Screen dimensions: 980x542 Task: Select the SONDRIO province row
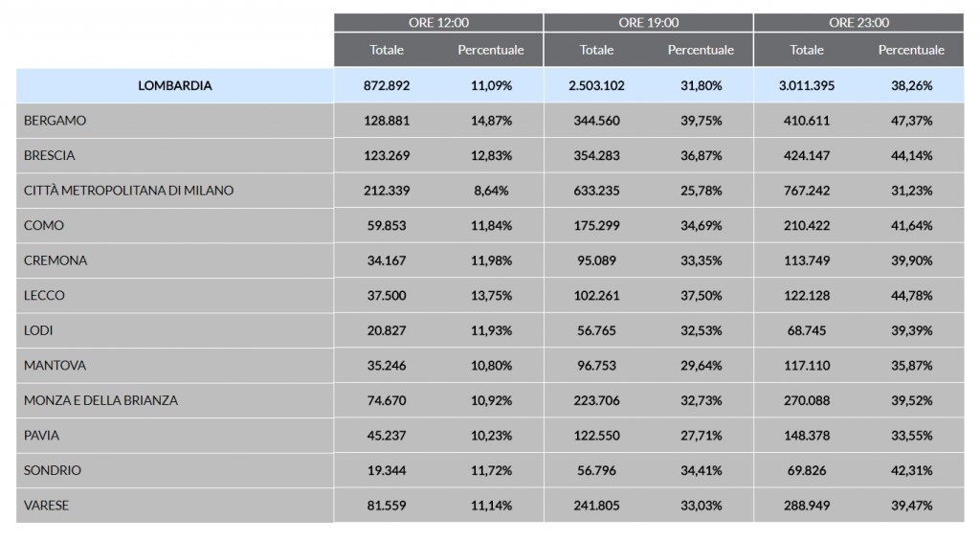[53, 470]
